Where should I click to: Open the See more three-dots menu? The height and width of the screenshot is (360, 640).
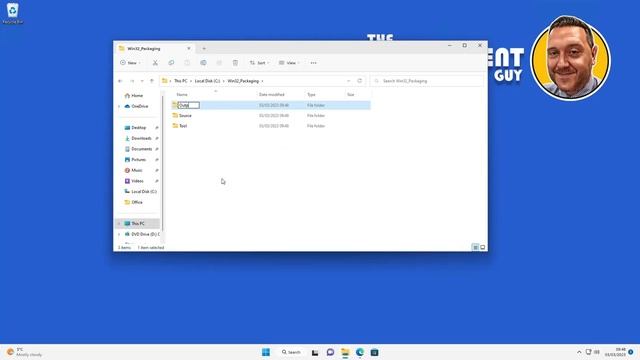[x=313, y=63]
